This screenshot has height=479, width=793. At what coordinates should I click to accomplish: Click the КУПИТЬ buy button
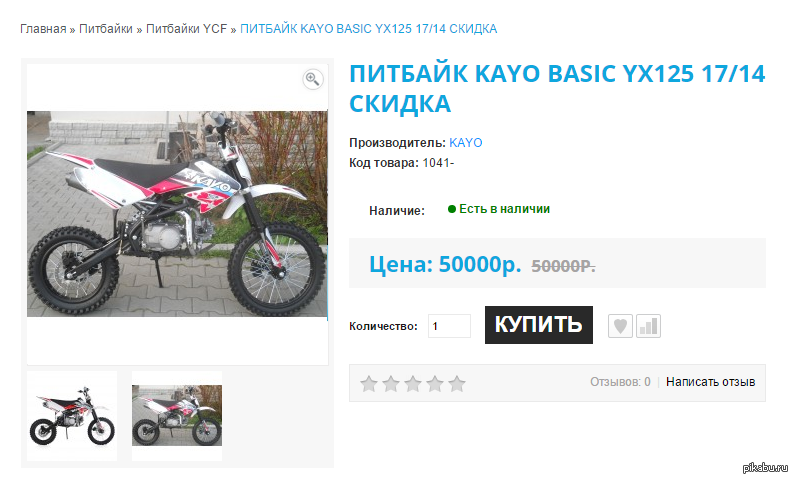click(x=539, y=325)
